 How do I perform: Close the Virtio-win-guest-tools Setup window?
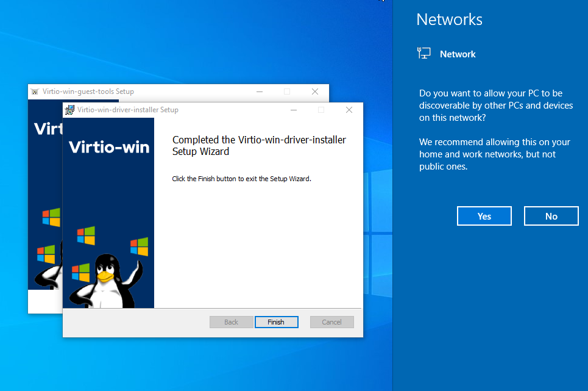click(x=315, y=91)
